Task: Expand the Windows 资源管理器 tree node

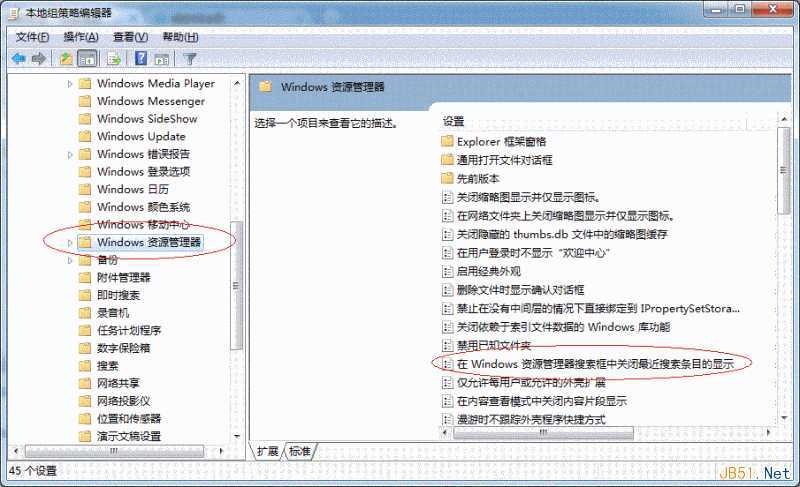Action: (x=70, y=243)
